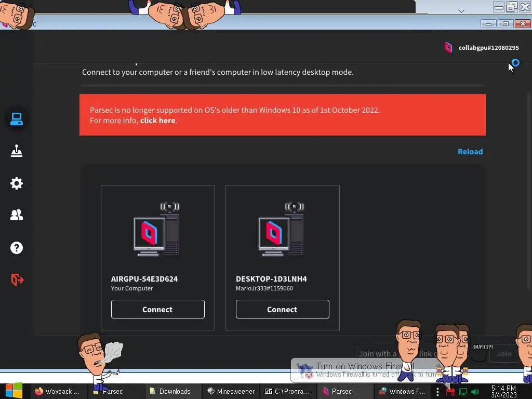Click into the Join with a link field
The height and width of the screenshot is (399, 532).
point(420,353)
